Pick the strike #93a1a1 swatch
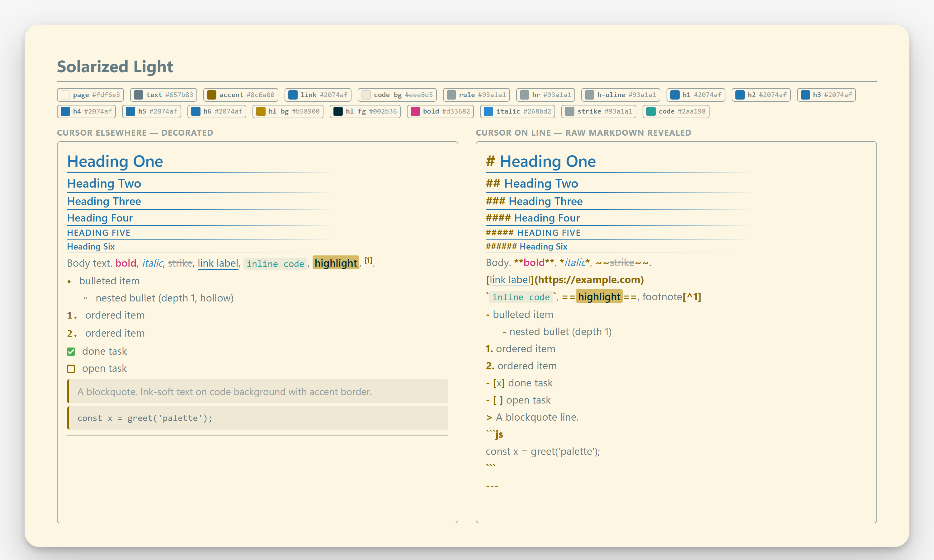This screenshot has width=934, height=560. 599,111
